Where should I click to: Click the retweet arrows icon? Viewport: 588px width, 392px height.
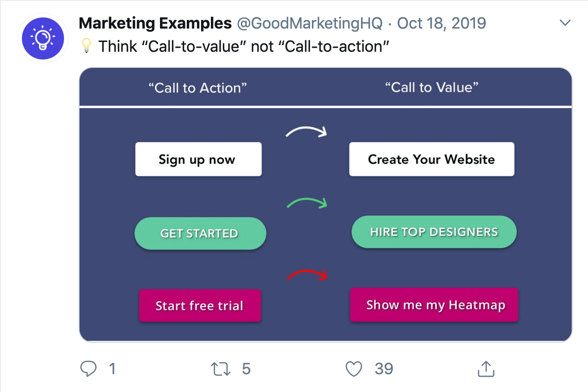pyautogui.click(x=221, y=369)
